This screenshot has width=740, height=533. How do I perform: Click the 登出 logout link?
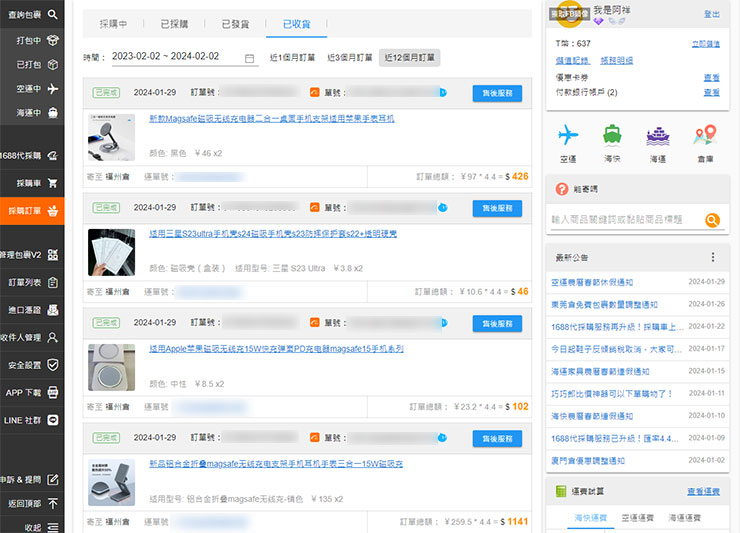(711, 14)
